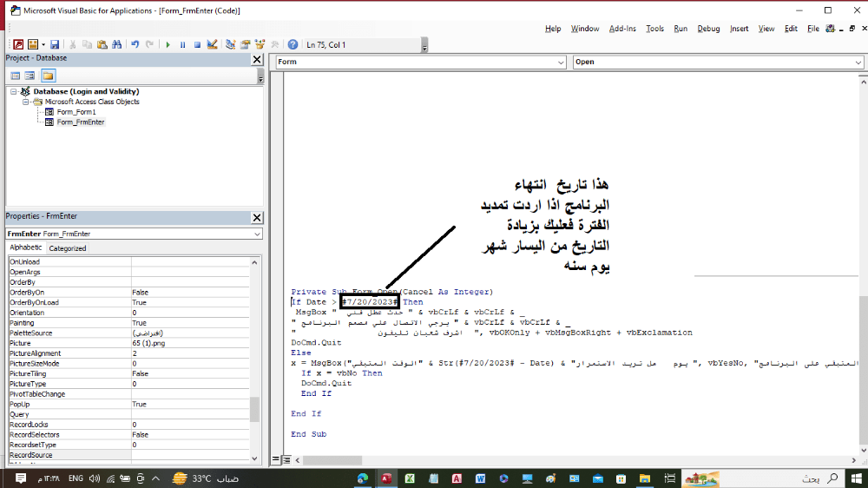Open the View menu

[x=766, y=29]
